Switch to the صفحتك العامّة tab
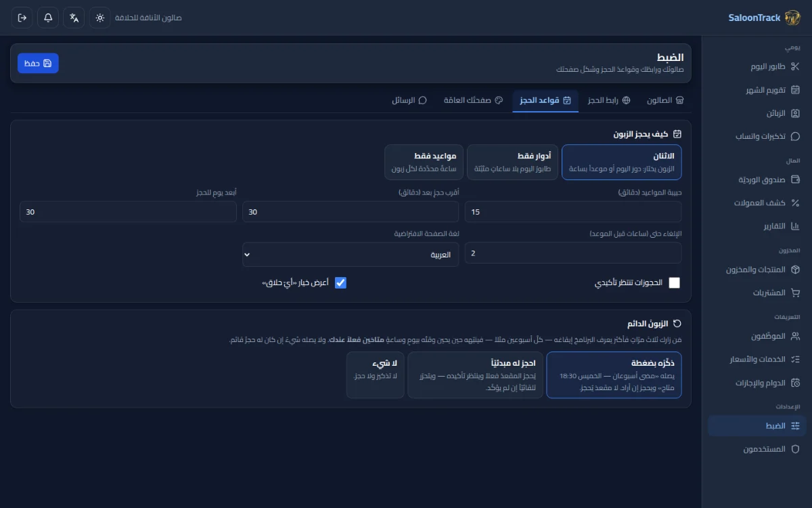 (x=474, y=100)
